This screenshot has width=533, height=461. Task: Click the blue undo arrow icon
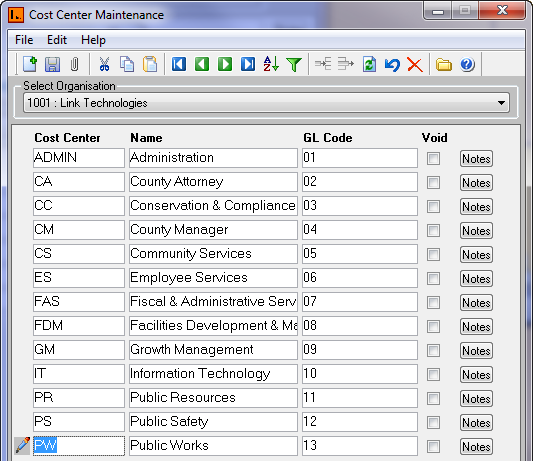pyautogui.click(x=392, y=65)
